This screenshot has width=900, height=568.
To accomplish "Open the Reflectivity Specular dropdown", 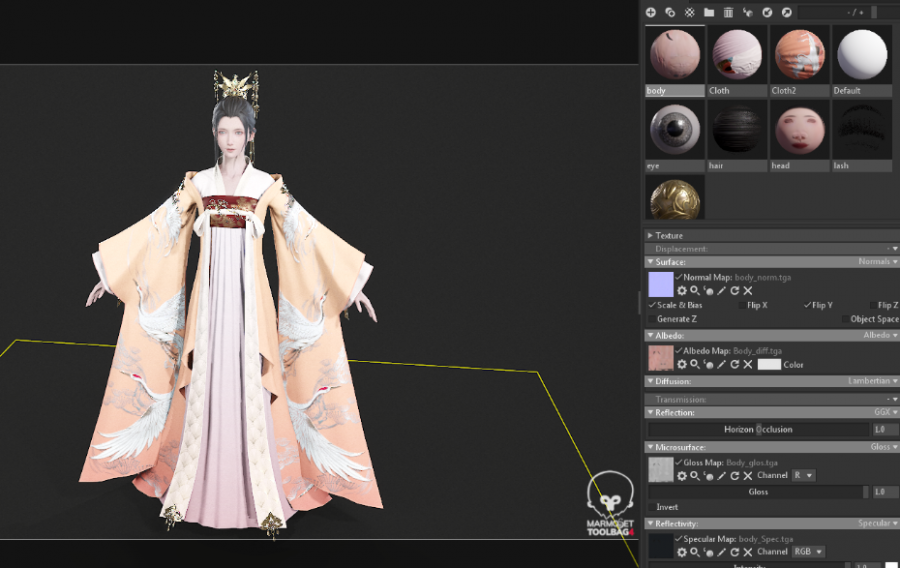I will pos(878,523).
